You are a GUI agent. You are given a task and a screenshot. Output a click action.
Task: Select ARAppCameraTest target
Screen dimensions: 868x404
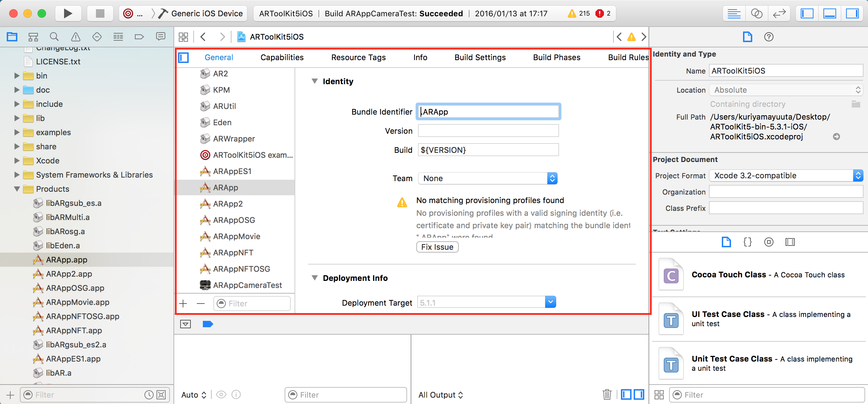click(x=247, y=285)
